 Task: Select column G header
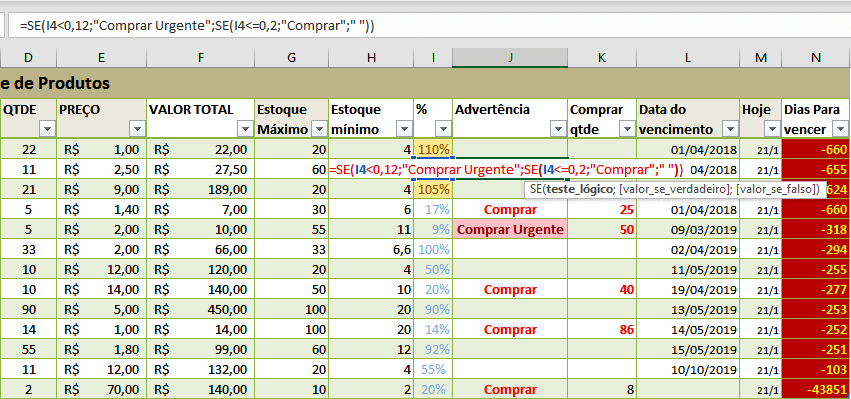pyautogui.click(x=291, y=58)
